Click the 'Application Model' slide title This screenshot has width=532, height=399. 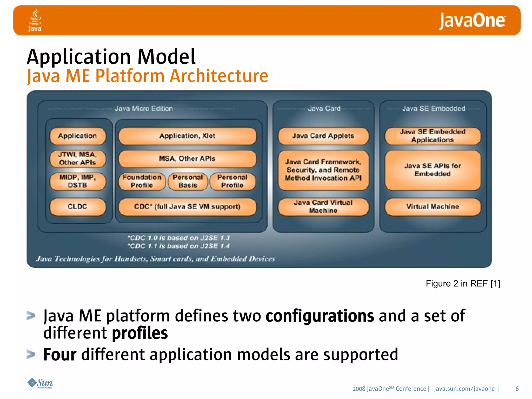[x=111, y=57]
